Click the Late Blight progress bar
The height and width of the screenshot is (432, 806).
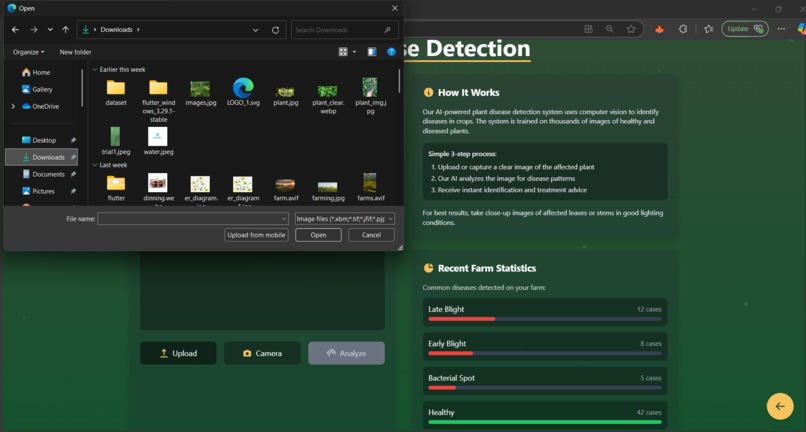point(545,319)
